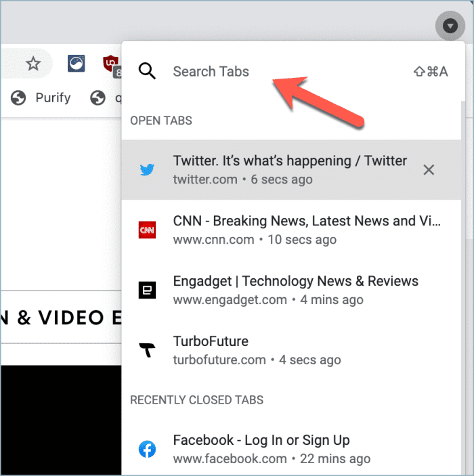This screenshot has width=474, height=476.
Task: Click the bookmark star icon
Action: [33, 64]
